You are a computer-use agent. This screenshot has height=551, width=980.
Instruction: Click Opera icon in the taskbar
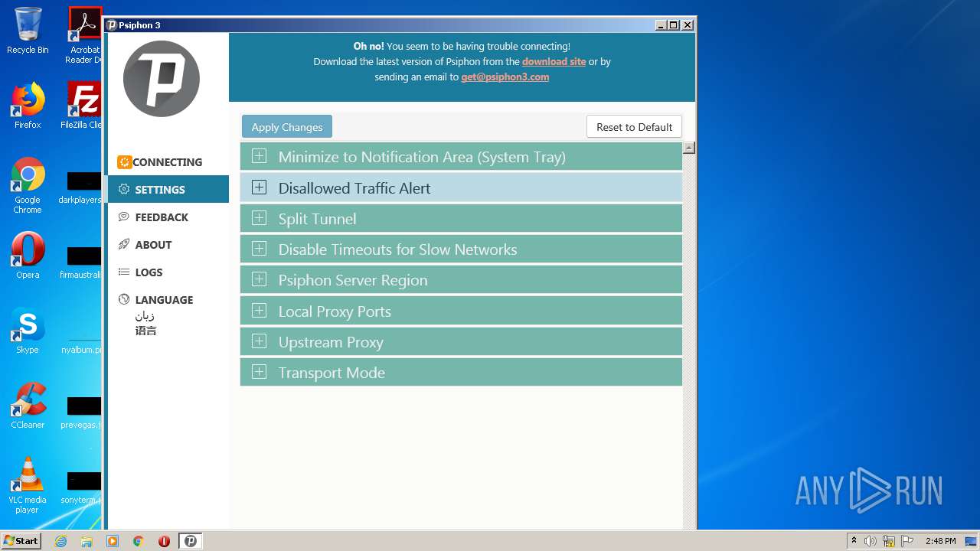[x=164, y=541]
